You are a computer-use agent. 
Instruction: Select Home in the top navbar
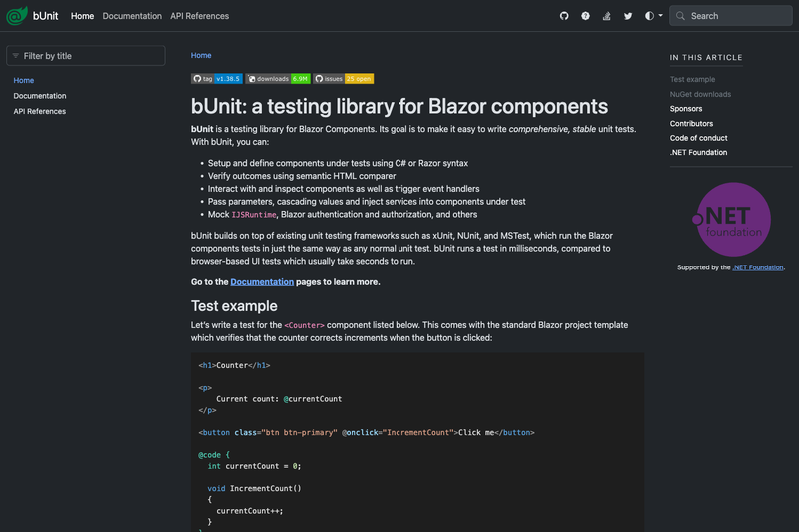click(82, 16)
